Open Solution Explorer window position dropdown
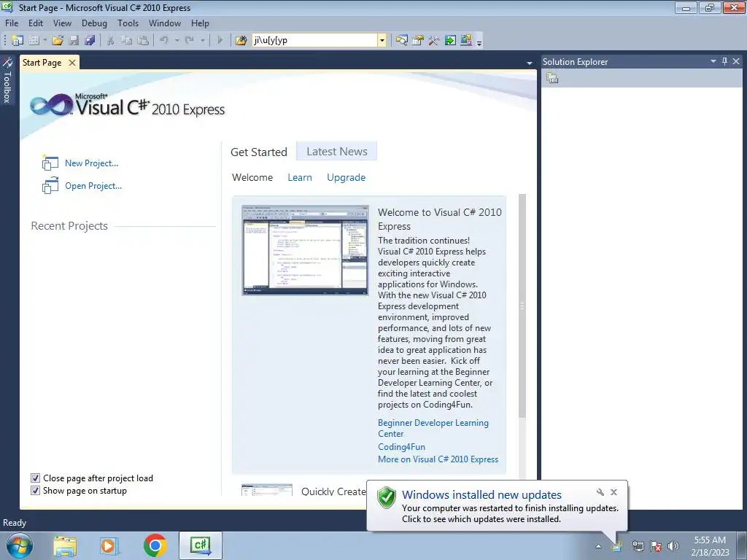This screenshot has width=747, height=560. 713,61
